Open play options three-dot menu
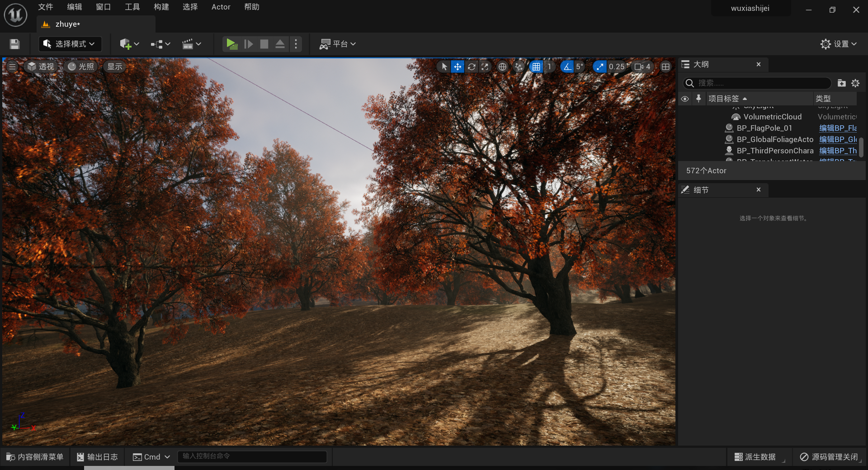 (296, 44)
